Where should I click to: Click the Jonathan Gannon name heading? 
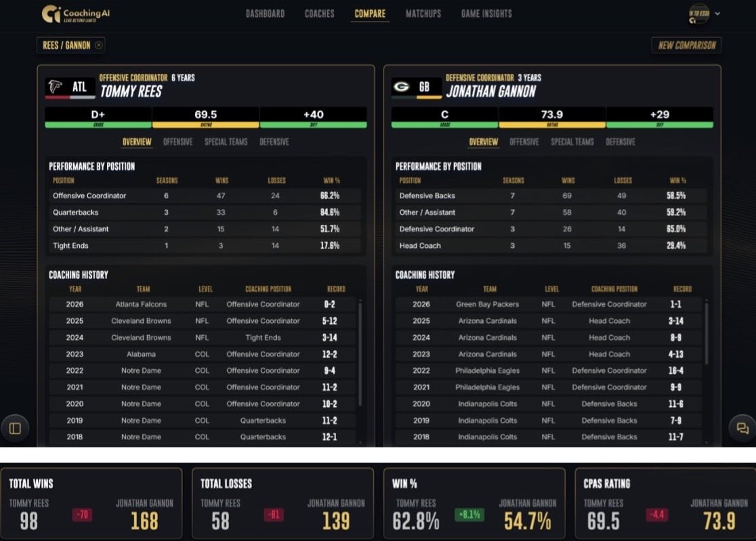491,91
